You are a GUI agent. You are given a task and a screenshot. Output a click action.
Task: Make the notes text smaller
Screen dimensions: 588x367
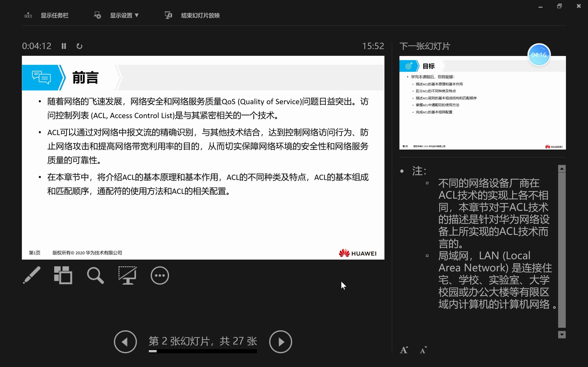pos(423,350)
